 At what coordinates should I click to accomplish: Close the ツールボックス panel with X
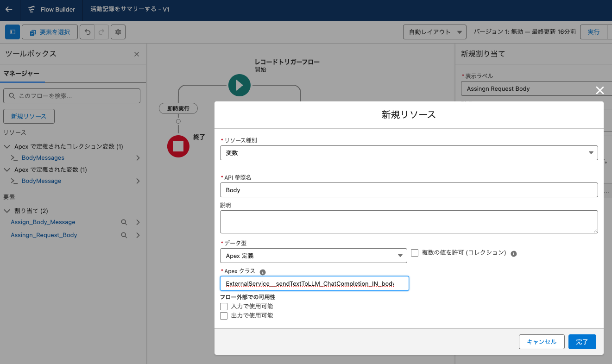click(137, 54)
